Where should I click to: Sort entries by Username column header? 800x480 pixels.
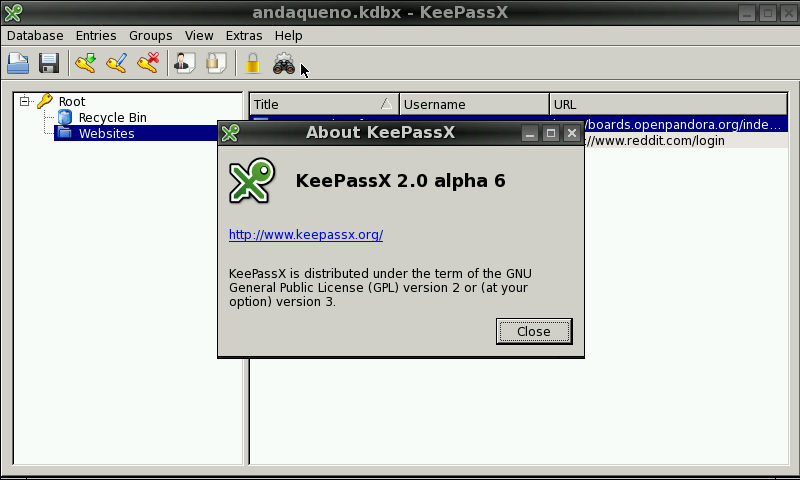474,105
